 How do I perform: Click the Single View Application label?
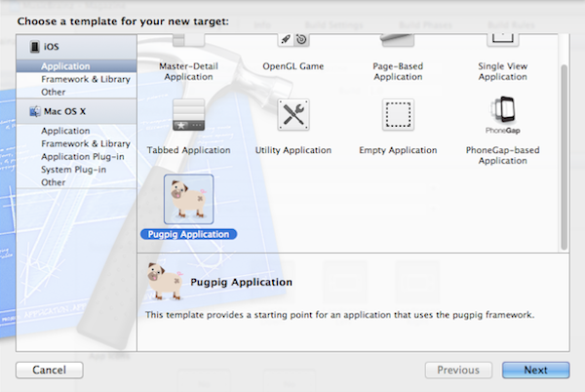[x=503, y=71]
